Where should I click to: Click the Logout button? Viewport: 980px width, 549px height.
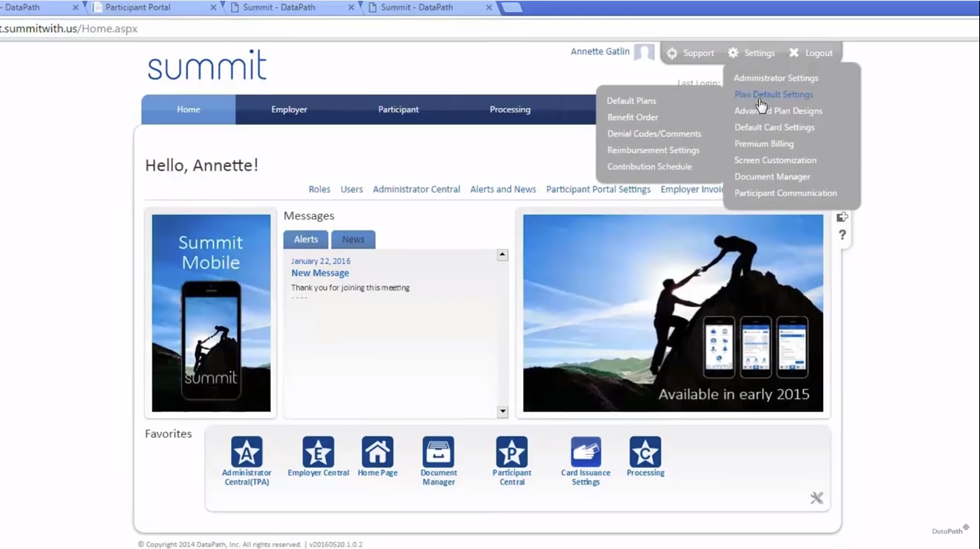coord(811,53)
